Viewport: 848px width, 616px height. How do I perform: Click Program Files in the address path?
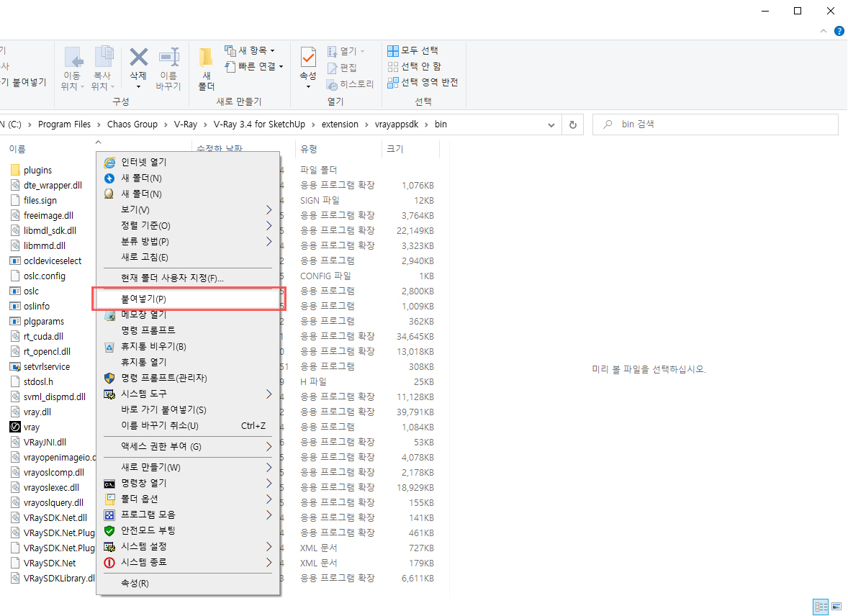pos(64,124)
